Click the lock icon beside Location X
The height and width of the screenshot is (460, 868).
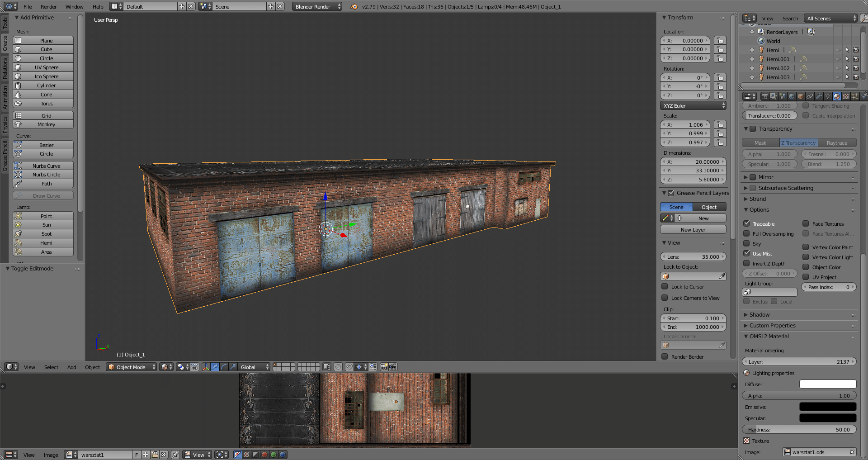[720, 41]
